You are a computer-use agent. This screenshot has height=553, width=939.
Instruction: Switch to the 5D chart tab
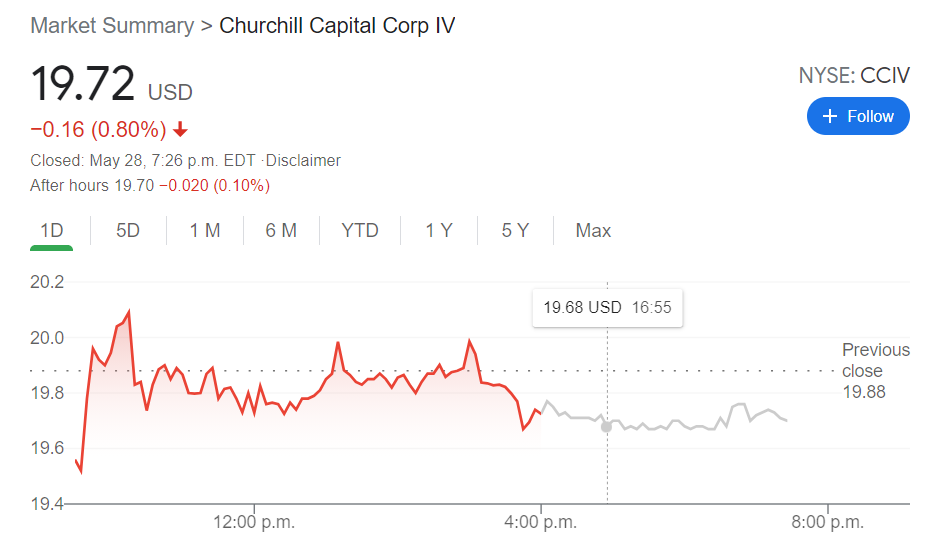(128, 231)
